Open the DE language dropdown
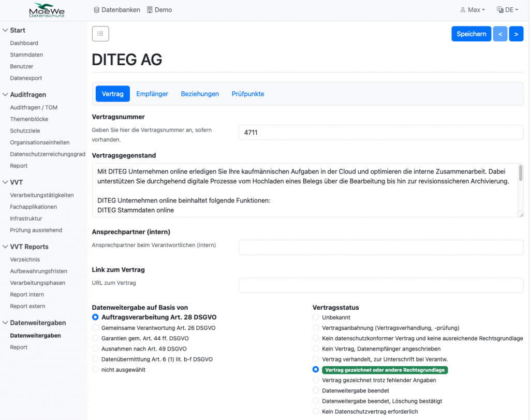 (507, 10)
